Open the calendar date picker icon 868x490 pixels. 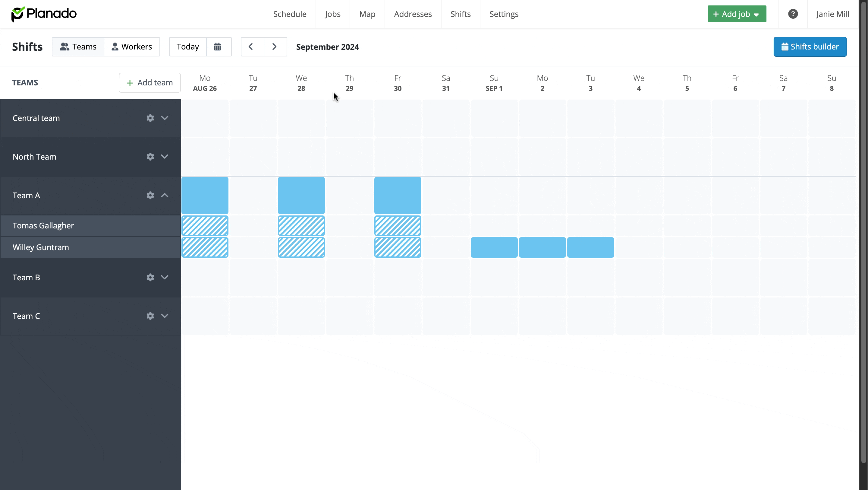point(218,47)
